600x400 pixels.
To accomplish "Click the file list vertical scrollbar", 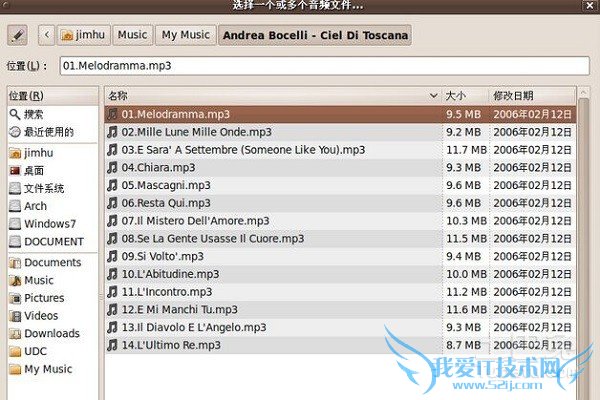I will [583, 249].
